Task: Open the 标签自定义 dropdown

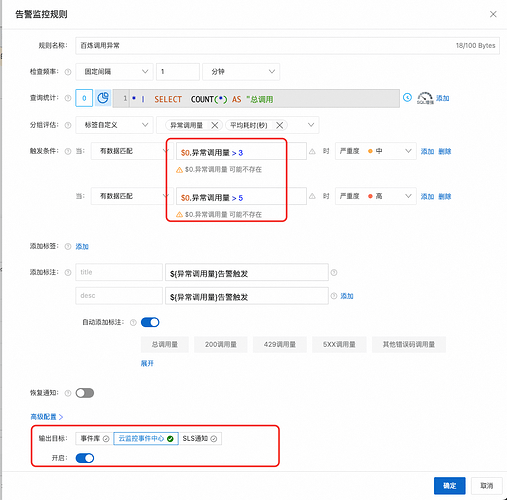Action: (114, 125)
